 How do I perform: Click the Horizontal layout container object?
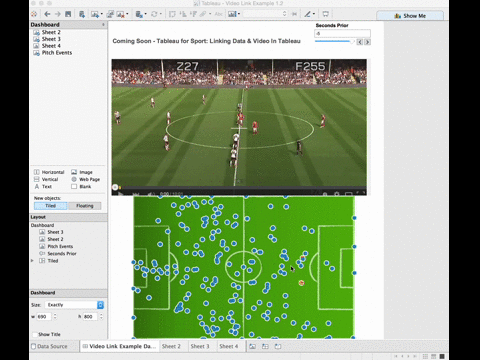click(x=49, y=172)
